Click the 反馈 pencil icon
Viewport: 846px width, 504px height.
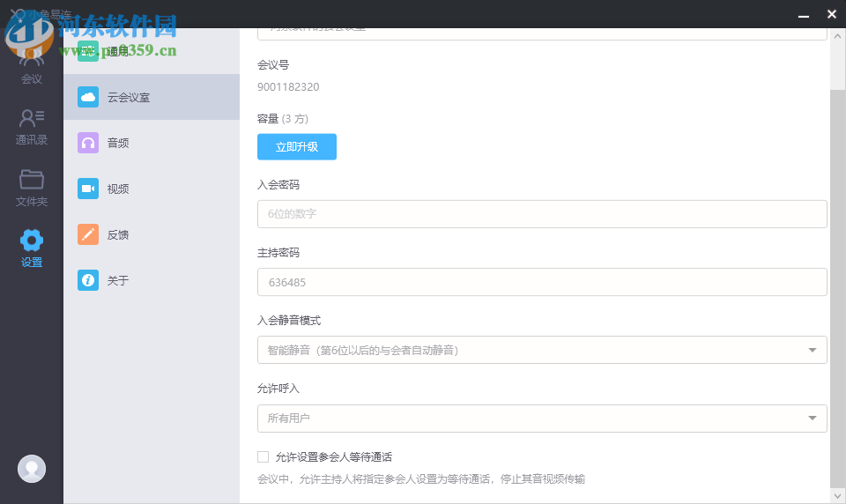point(88,234)
